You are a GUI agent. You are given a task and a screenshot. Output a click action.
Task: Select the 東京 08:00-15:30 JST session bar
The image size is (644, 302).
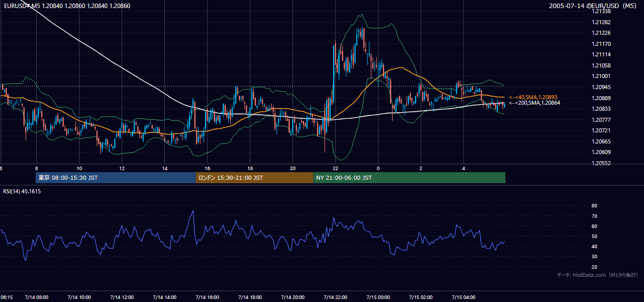[115, 178]
